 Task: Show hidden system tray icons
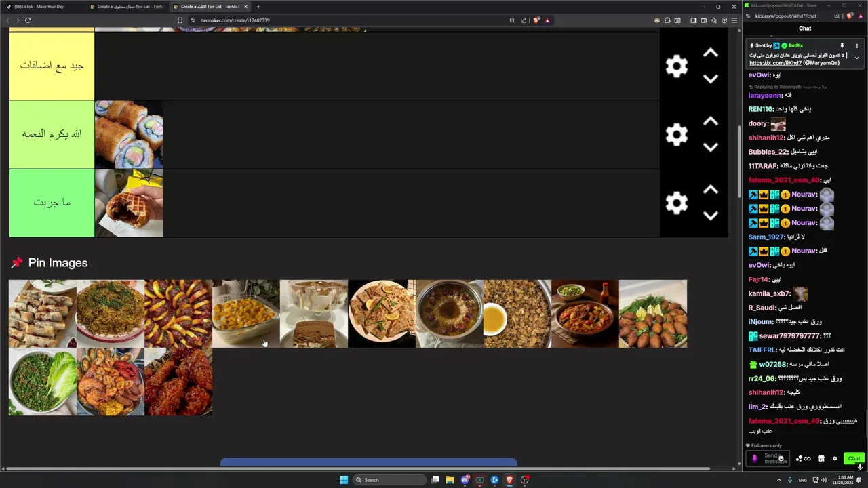click(x=778, y=480)
